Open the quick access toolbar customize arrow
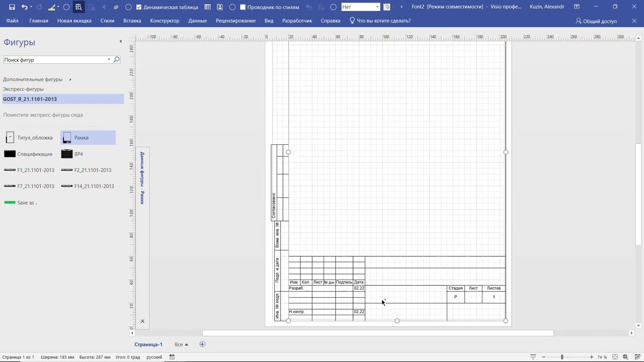644x362 pixels. pyautogui.click(x=401, y=7)
